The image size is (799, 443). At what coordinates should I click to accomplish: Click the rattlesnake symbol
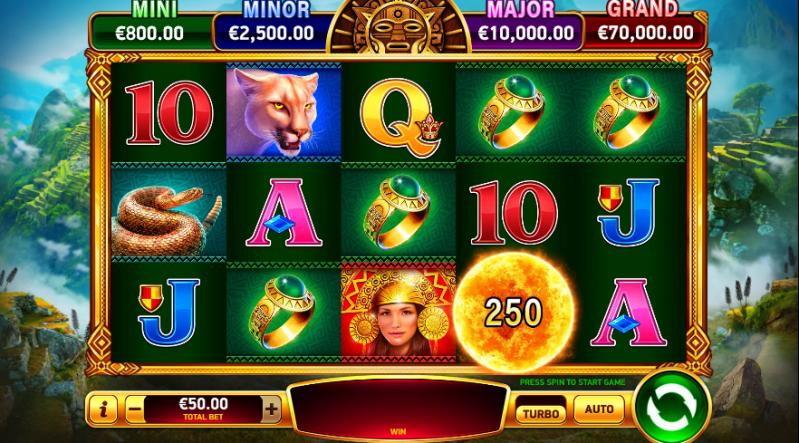(x=168, y=214)
